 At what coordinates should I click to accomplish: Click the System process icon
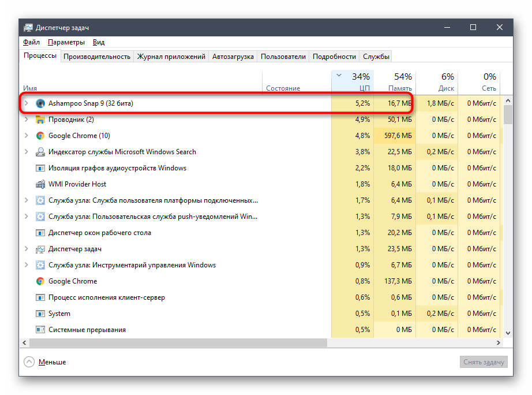[40, 314]
